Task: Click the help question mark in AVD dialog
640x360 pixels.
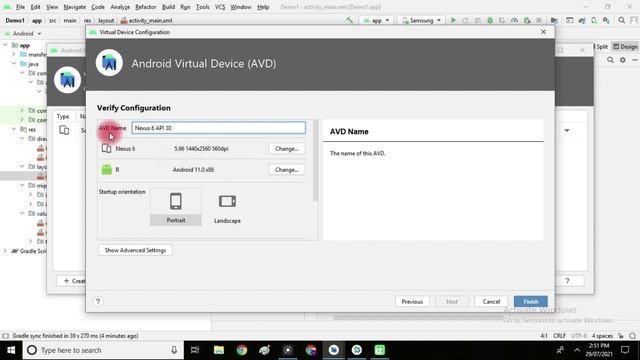Action: (98, 302)
